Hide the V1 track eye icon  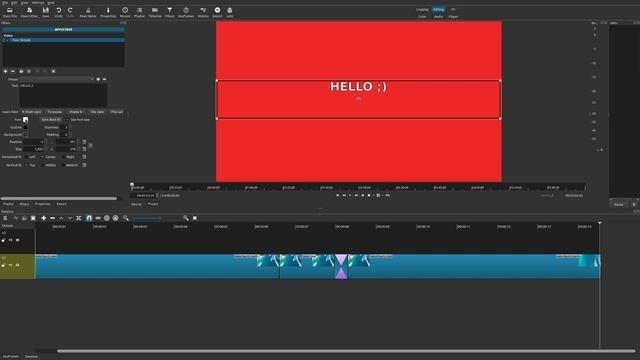(18, 265)
